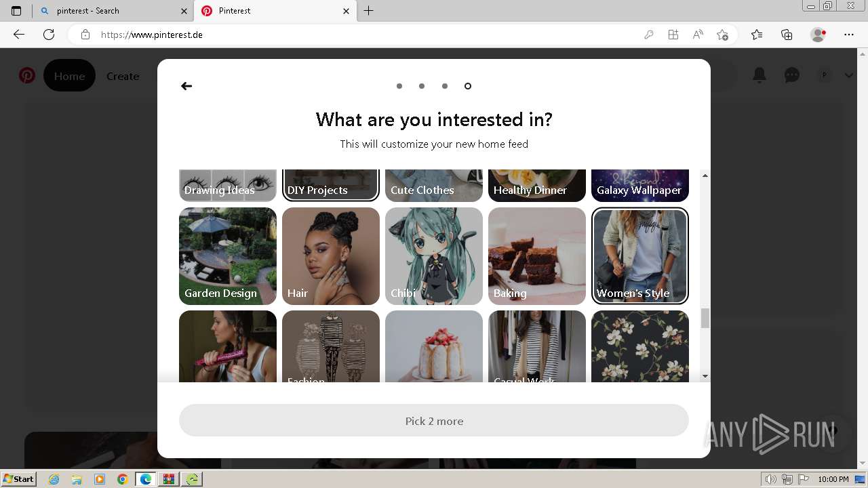Launch Internet Explorer from the taskbar
Screen dimensions: 868x488
[54, 479]
